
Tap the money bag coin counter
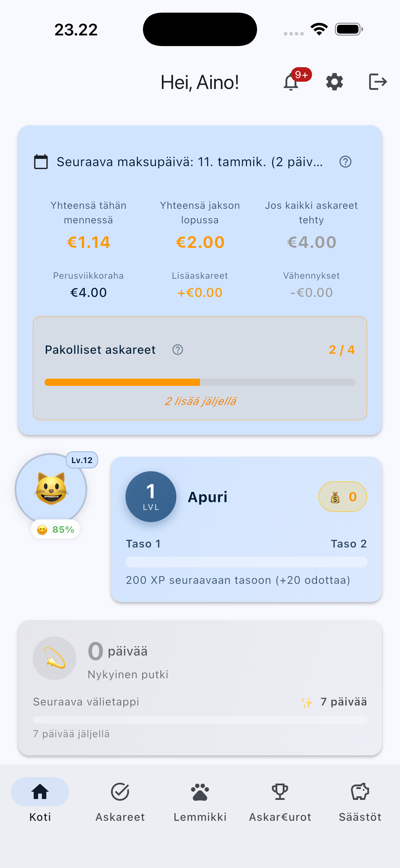point(342,497)
